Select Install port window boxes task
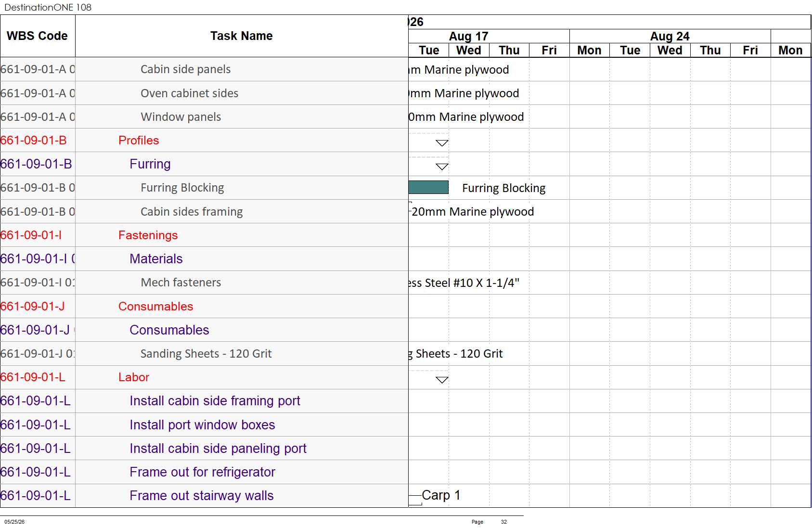Screen dimensions: 812x528 202,425
